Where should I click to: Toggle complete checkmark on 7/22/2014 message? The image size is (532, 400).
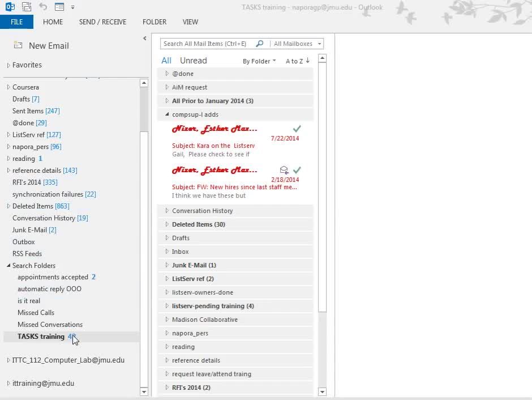point(297,129)
